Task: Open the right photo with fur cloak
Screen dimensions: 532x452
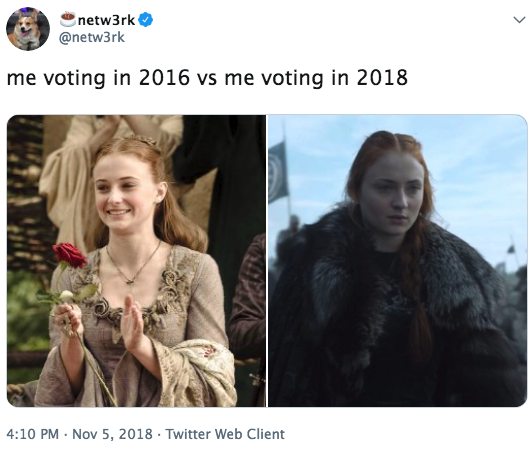Action: click(398, 261)
